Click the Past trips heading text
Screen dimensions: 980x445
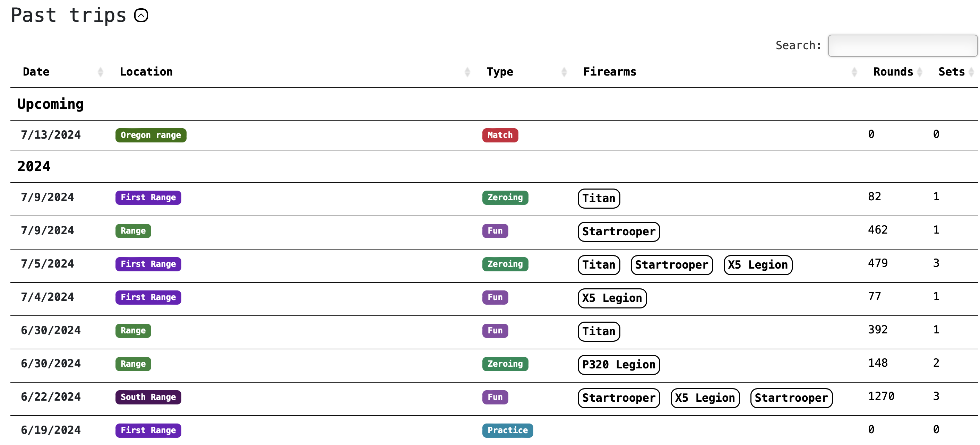pos(68,16)
